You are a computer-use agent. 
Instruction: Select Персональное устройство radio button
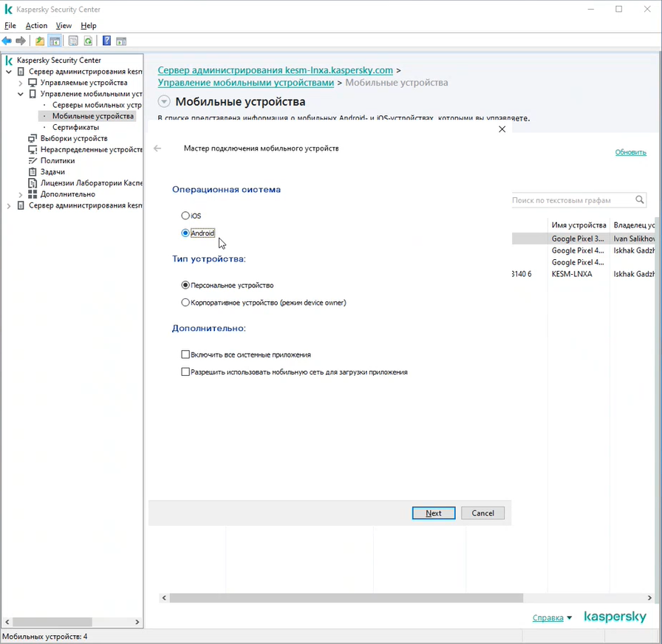click(x=185, y=285)
